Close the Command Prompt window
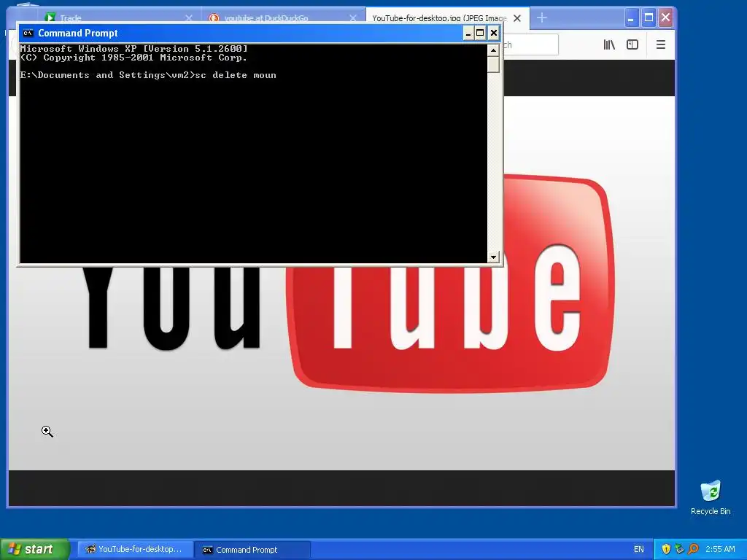 [x=494, y=33]
